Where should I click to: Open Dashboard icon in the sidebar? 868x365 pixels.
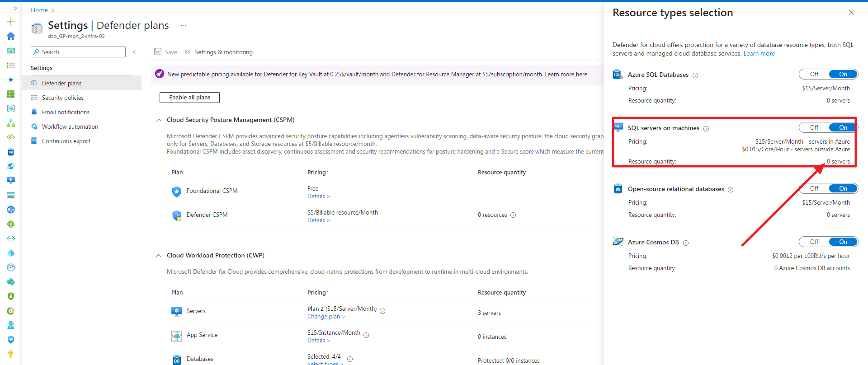11,51
